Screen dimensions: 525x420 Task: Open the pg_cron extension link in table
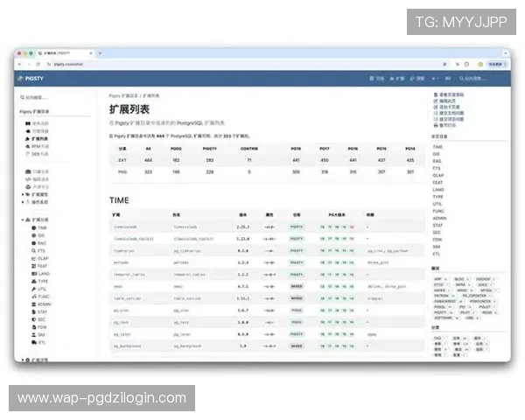click(121, 311)
